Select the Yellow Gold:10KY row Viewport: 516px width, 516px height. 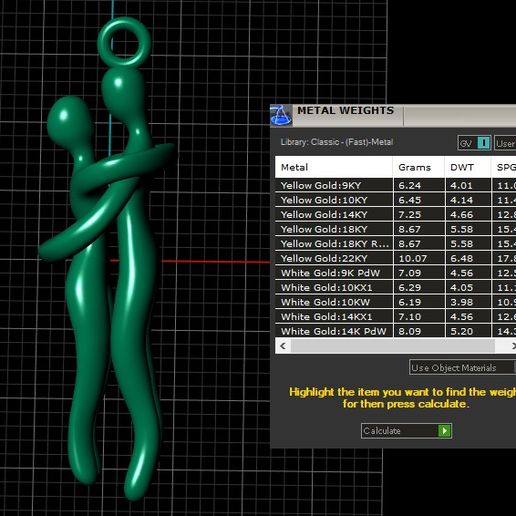pyautogui.click(x=395, y=200)
